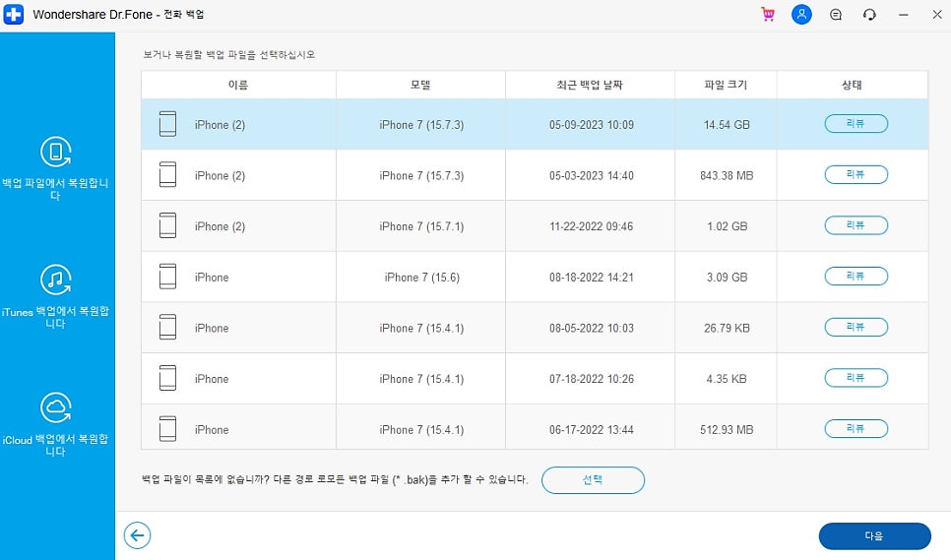Open the shopping cart icon
The image size is (951, 560).
768,15
